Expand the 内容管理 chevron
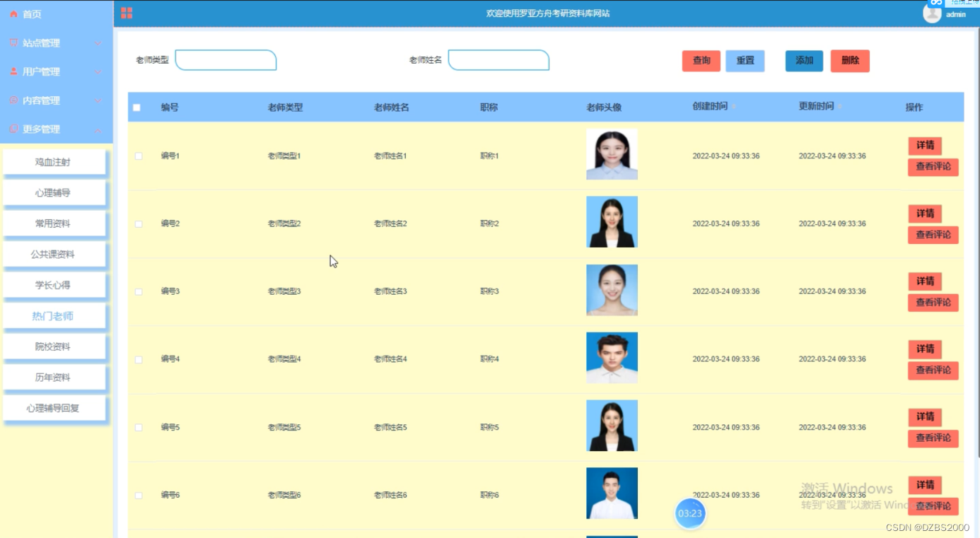This screenshot has width=980, height=538. pos(98,100)
